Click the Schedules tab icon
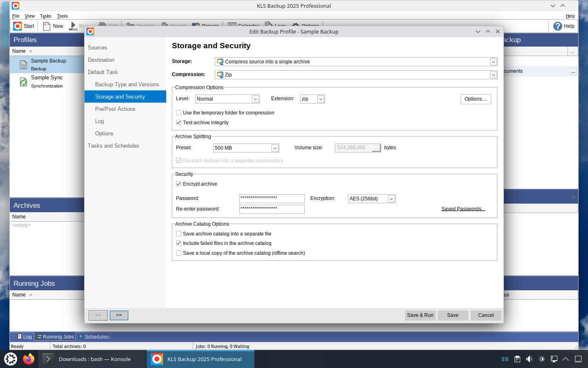 click(81, 337)
